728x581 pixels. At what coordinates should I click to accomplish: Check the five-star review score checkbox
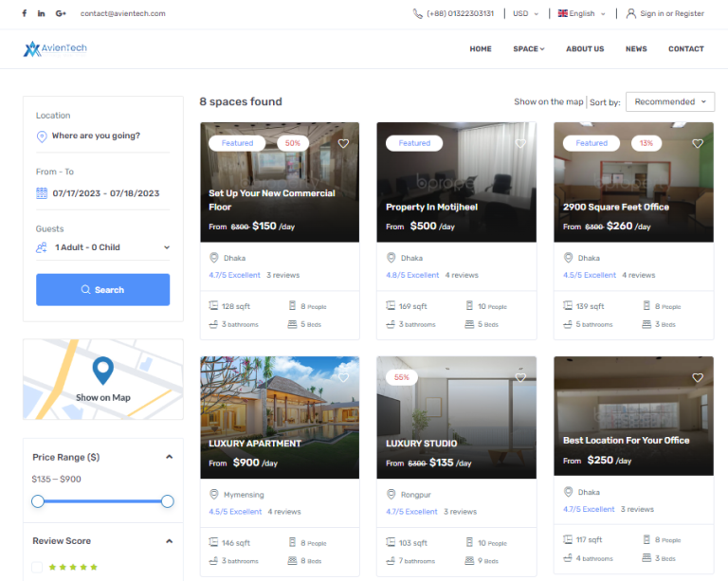pyautogui.click(x=37, y=567)
